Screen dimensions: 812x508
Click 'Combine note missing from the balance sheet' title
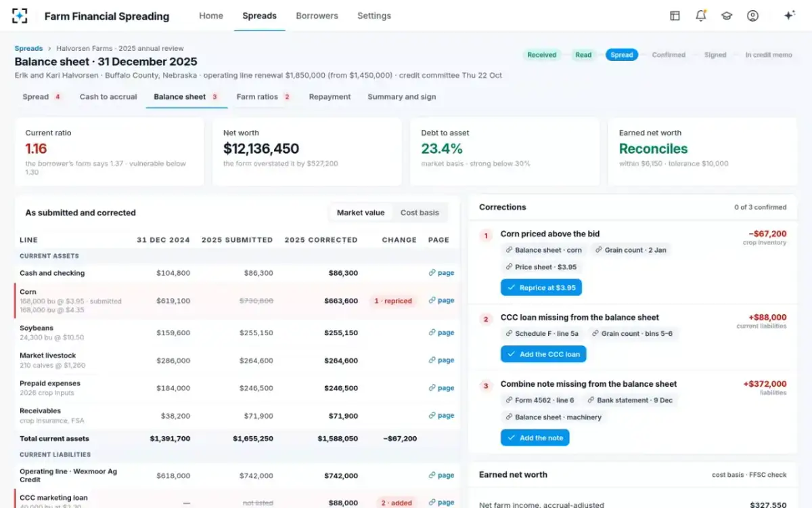589,384
